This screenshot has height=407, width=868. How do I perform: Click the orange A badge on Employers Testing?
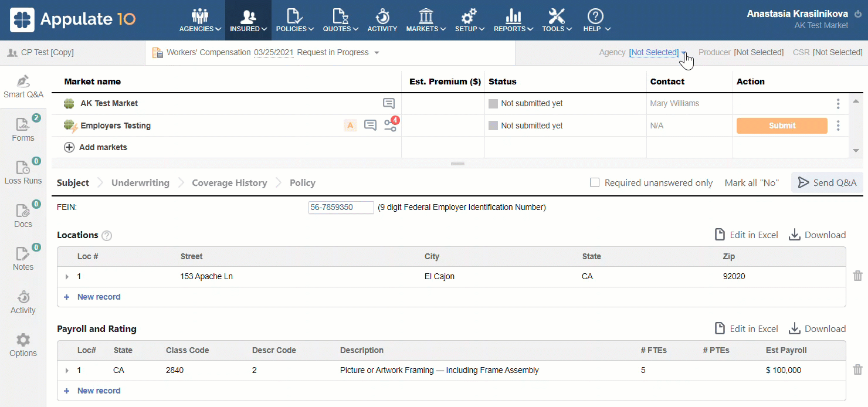(350, 125)
